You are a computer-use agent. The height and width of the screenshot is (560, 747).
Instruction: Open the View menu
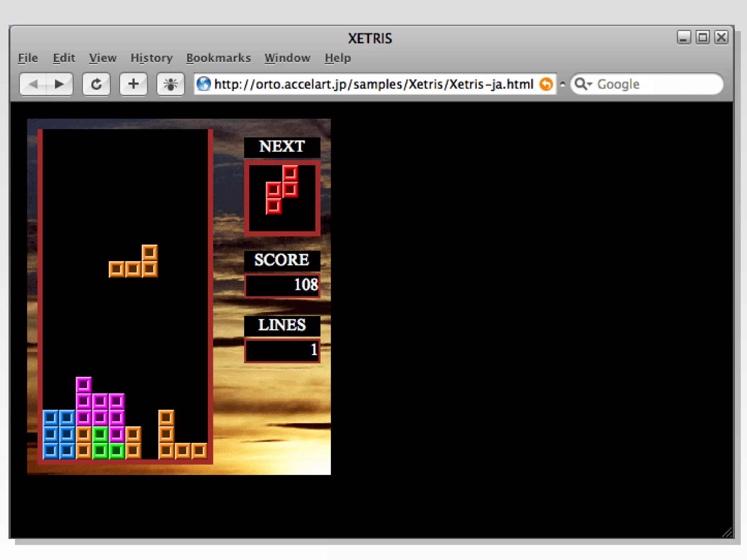click(x=103, y=58)
